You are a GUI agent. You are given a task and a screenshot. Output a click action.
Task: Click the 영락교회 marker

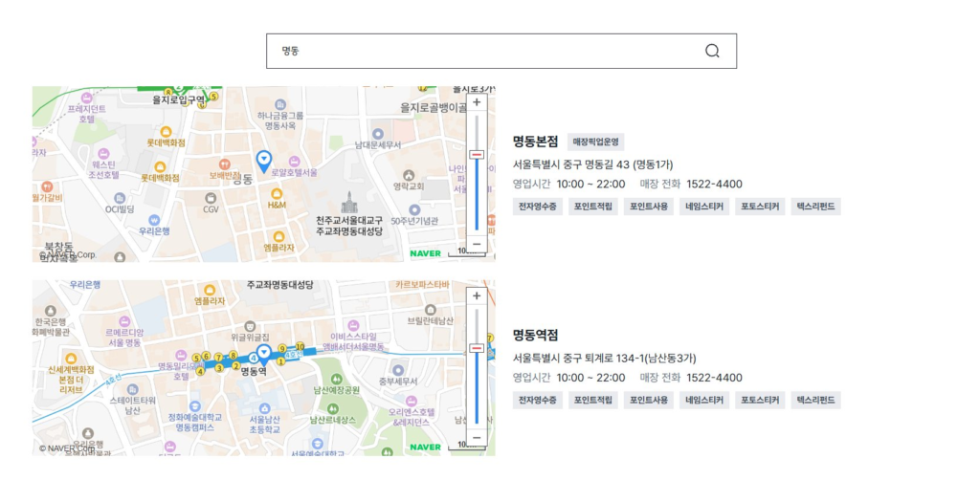409,175
